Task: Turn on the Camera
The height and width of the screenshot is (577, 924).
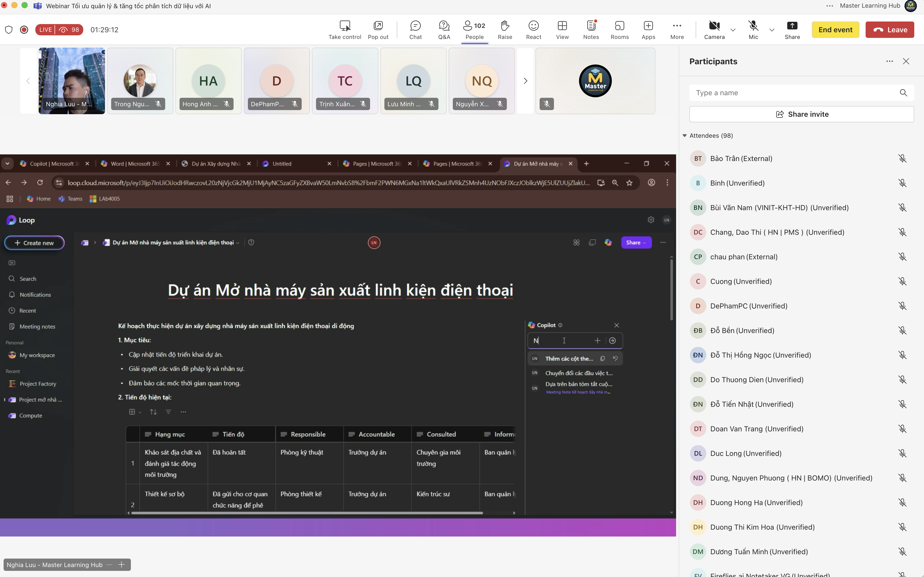Action: tap(714, 30)
